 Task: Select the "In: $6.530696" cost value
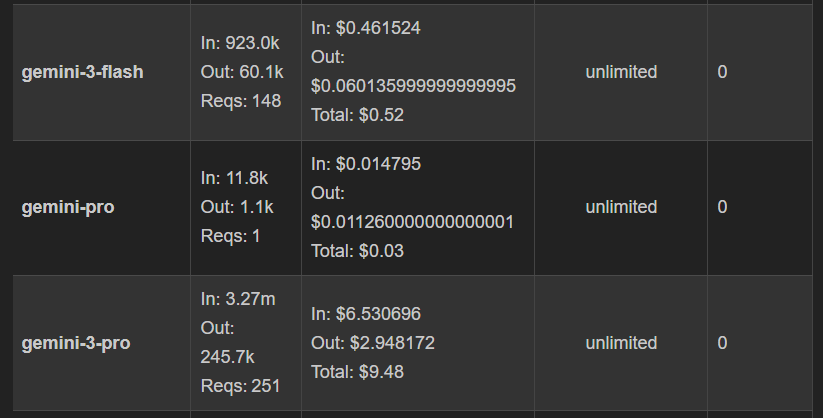[365, 314]
